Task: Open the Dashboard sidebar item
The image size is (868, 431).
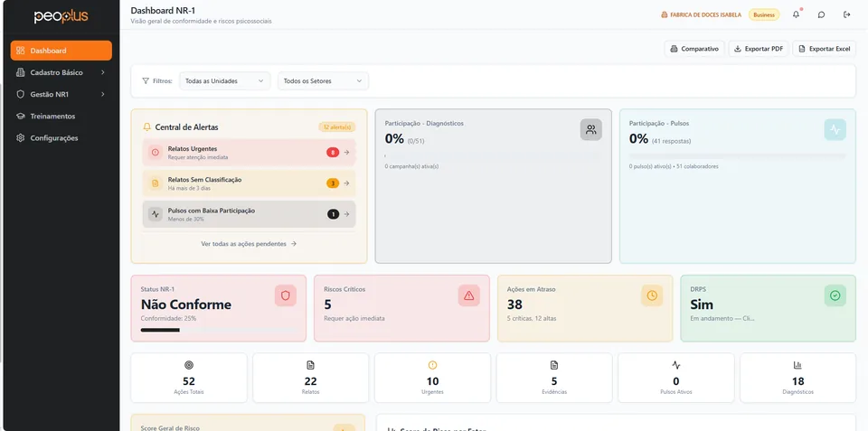Action: [x=61, y=51]
